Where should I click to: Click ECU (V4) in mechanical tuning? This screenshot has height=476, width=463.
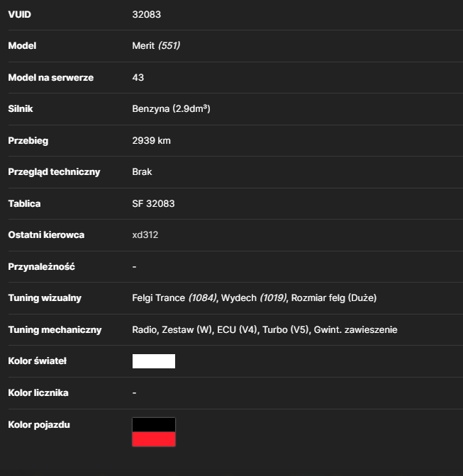[238, 329]
